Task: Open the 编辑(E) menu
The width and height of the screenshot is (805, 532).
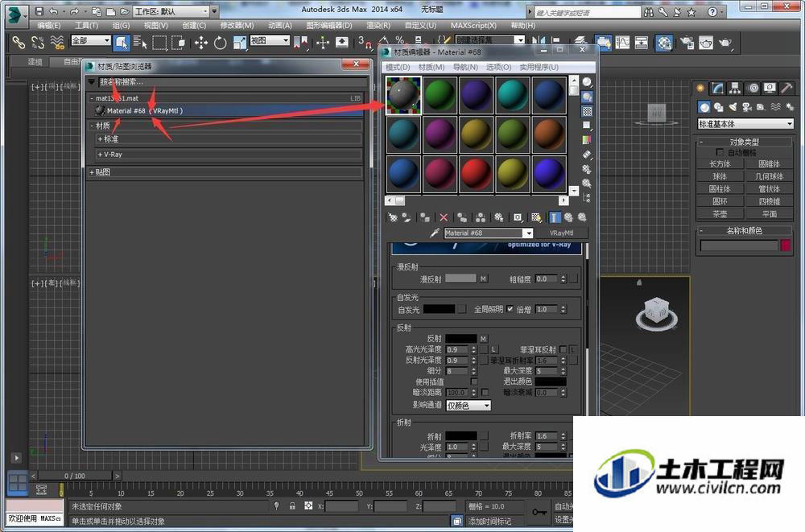Action: tap(49, 25)
